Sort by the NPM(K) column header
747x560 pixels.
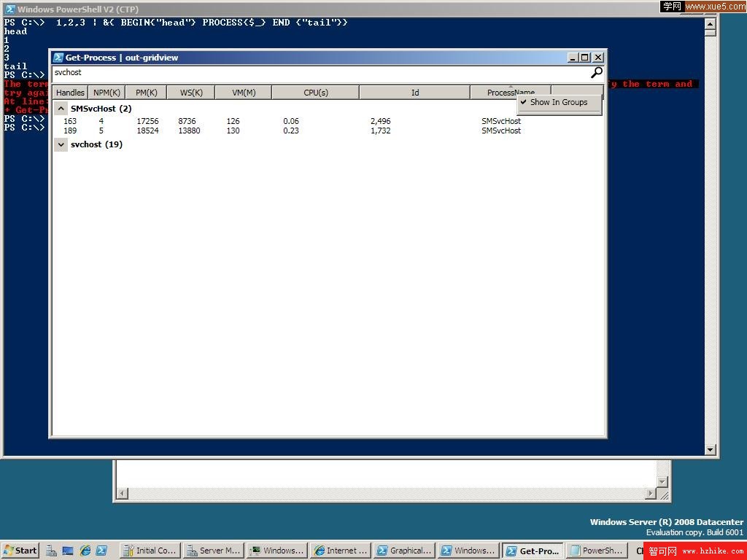107,93
